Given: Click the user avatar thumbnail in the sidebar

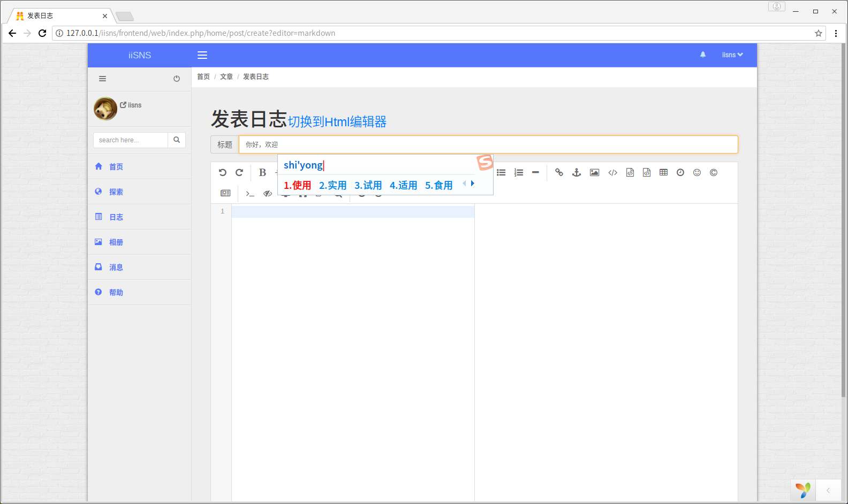Looking at the screenshot, I should pyautogui.click(x=105, y=109).
